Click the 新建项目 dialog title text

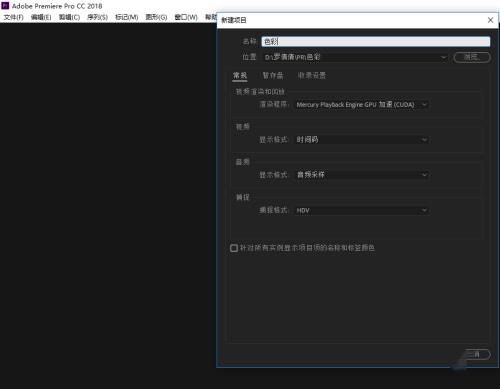234,20
